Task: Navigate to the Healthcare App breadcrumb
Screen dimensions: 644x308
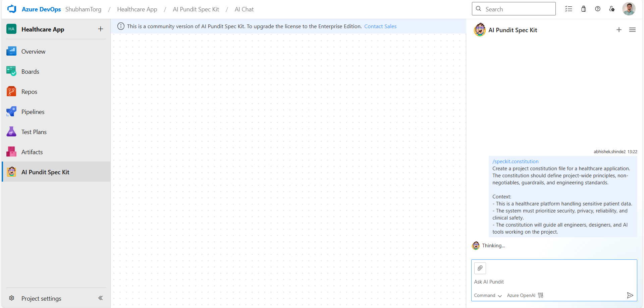Action: pos(137,9)
